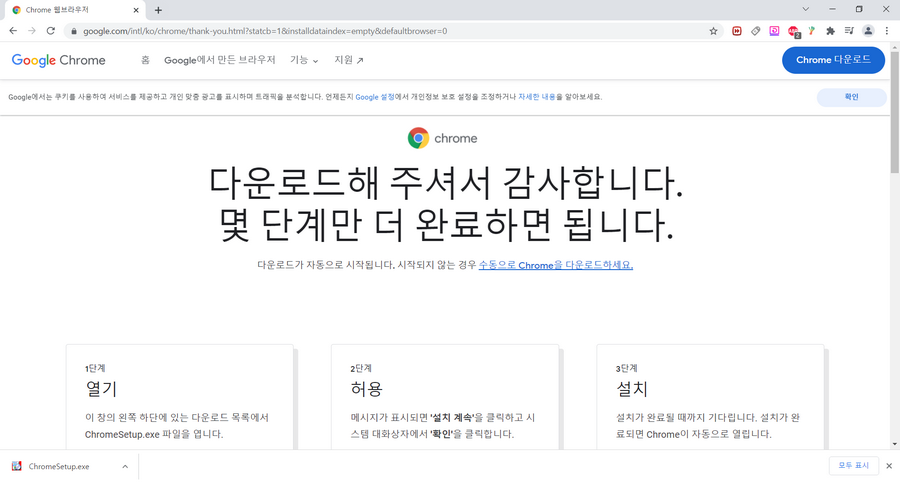Minimize the Chrome window
900x483 pixels.
click(832, 9)
